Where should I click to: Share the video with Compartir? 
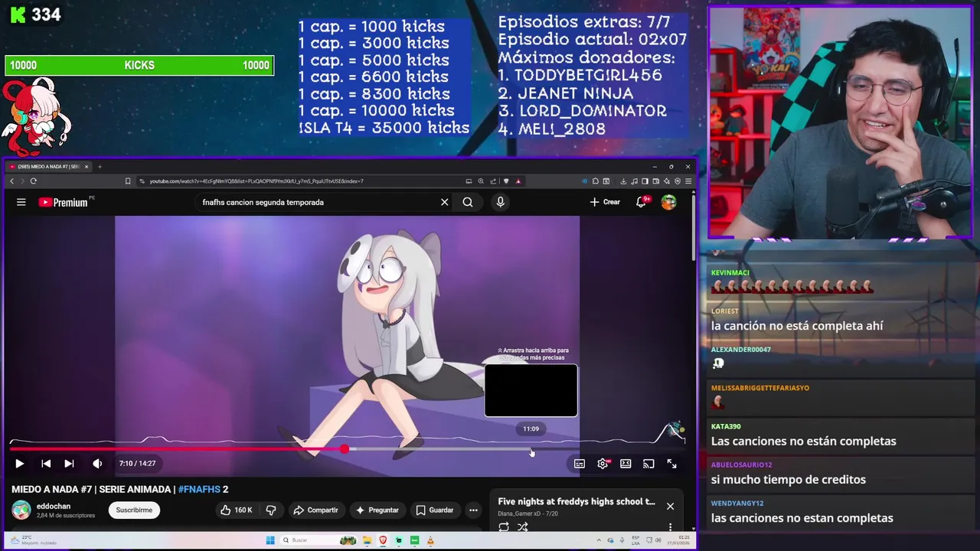tap(315, 510)
